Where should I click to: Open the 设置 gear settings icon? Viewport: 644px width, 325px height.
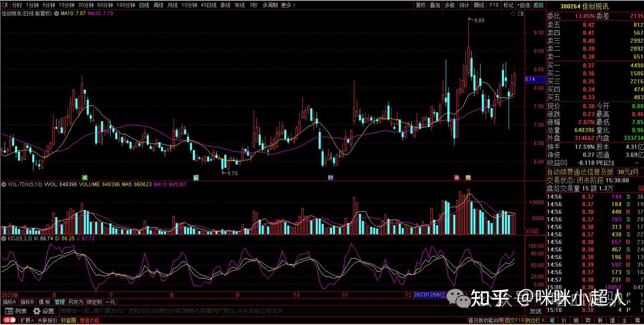pyautogui.click(x=37, y=311)
